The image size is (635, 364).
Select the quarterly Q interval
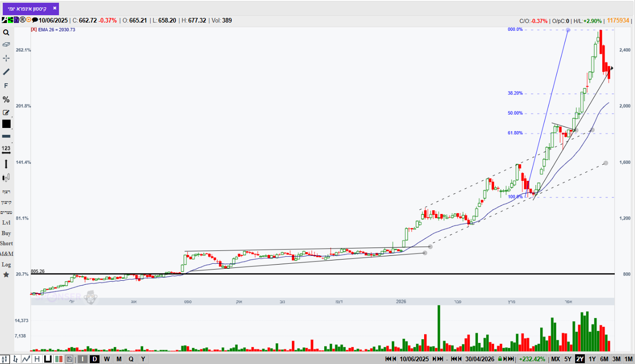(131, 359)
